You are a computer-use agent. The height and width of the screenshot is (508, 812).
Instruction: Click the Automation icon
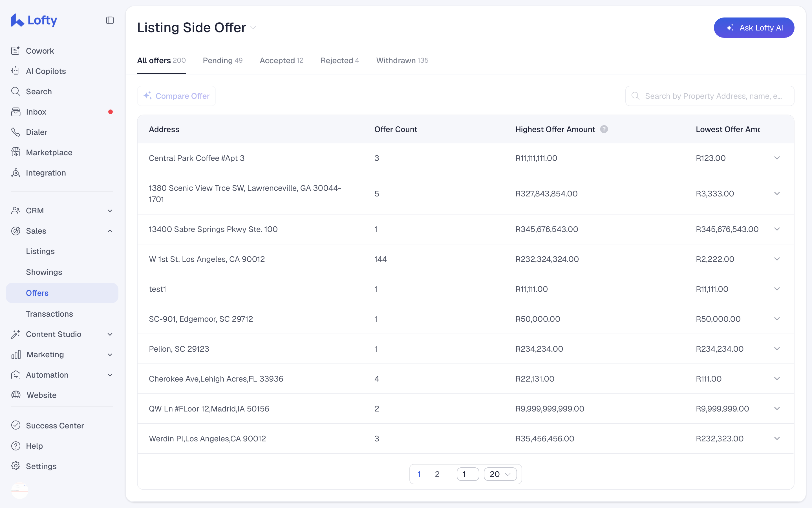coord(16,375)
